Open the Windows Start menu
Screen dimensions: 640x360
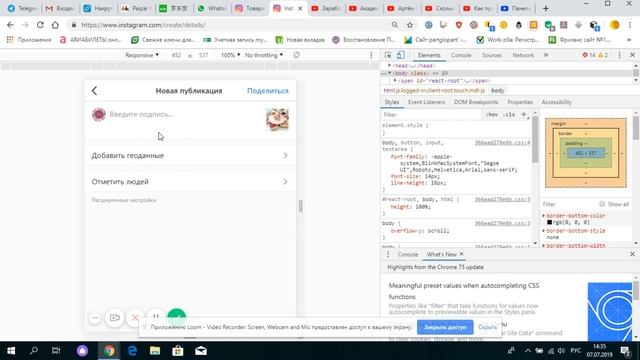click(11, 351)
